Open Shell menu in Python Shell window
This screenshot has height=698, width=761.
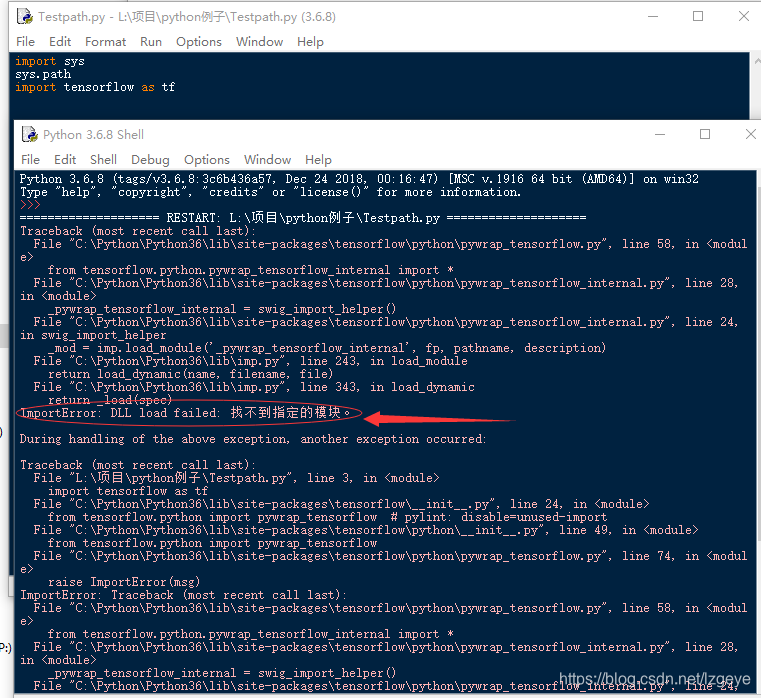103,160
